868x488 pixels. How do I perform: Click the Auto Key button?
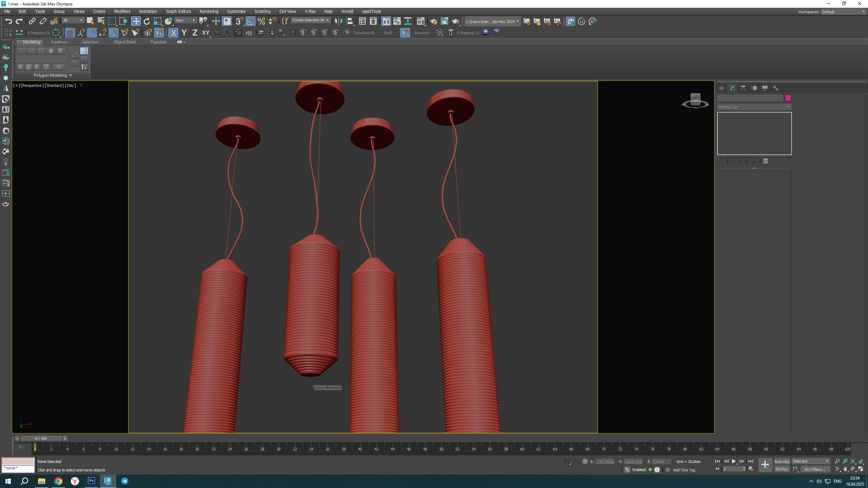[x=782, y=462]
